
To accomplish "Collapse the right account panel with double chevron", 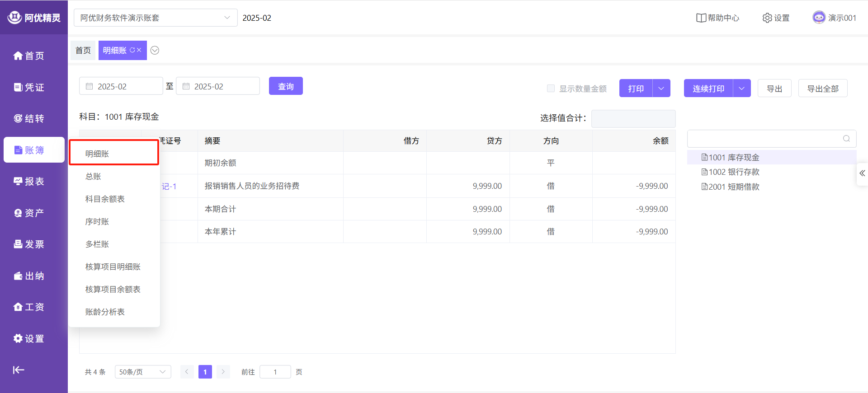I will (862, 173).
